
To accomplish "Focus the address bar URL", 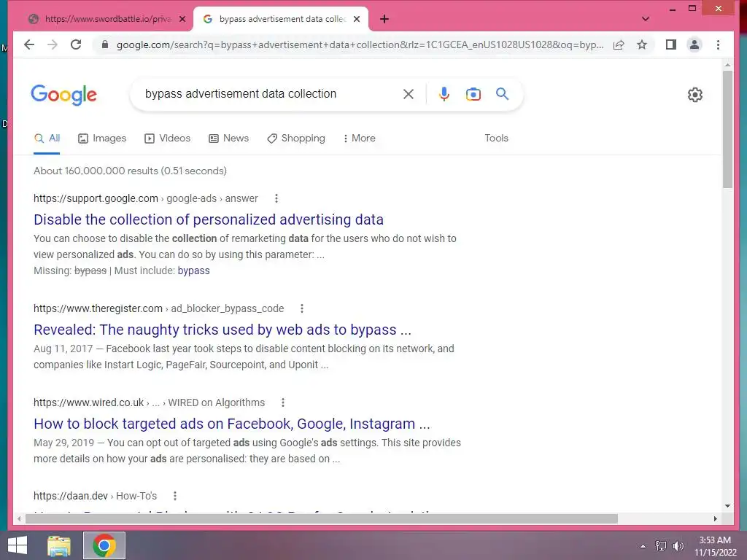I will (x=360, y=44).
